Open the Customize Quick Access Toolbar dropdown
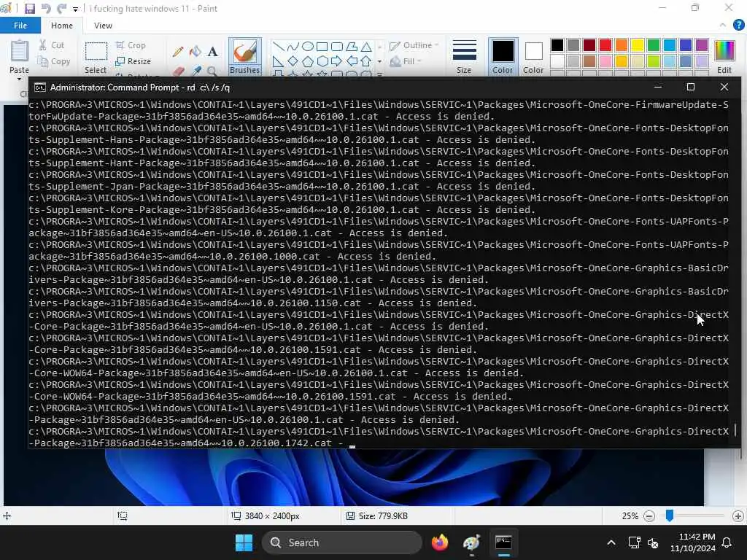Screen dimensions: 747x560 coord(75,9)
